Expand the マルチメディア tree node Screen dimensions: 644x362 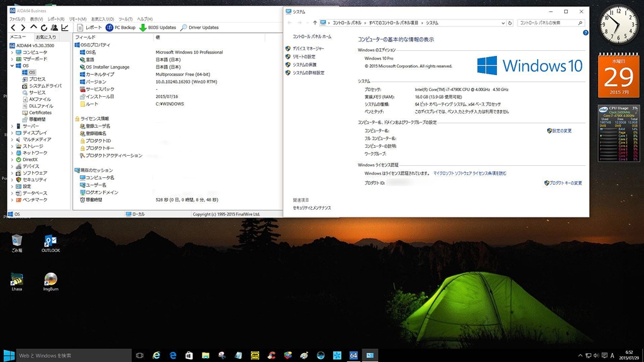pyautogui.click(x=12, y=140)
